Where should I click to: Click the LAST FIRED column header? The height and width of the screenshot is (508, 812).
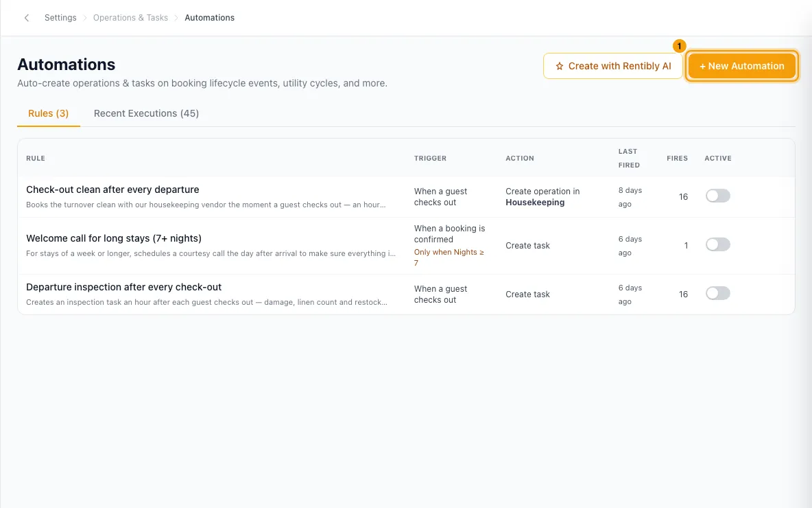tap(629, 158)
